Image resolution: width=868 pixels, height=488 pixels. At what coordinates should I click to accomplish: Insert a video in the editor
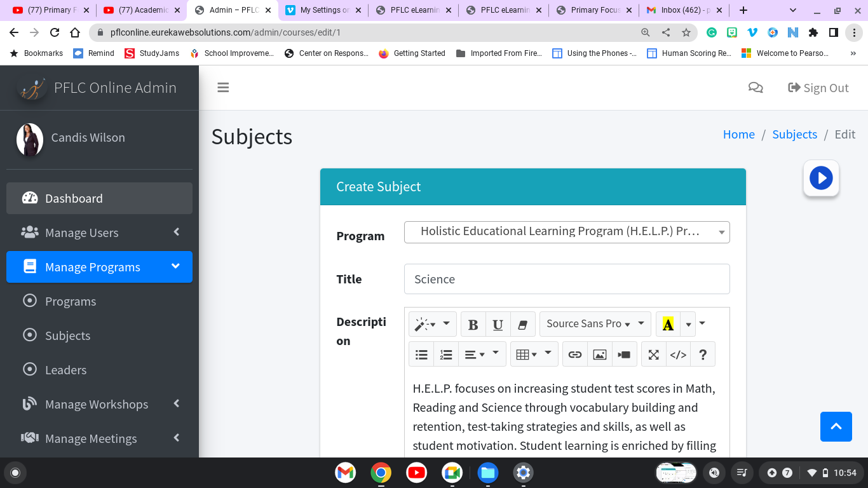[x=624, y=355]
